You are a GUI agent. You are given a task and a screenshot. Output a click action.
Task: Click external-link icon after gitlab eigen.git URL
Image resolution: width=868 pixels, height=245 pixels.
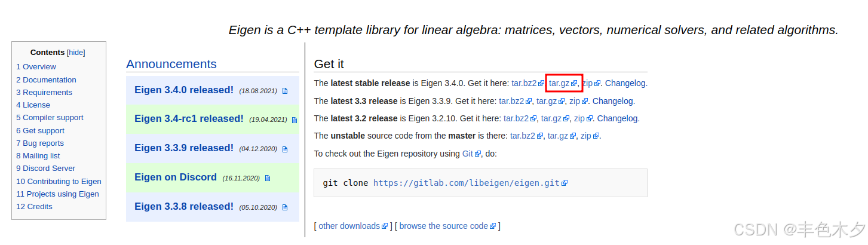[x=565, y=183]
